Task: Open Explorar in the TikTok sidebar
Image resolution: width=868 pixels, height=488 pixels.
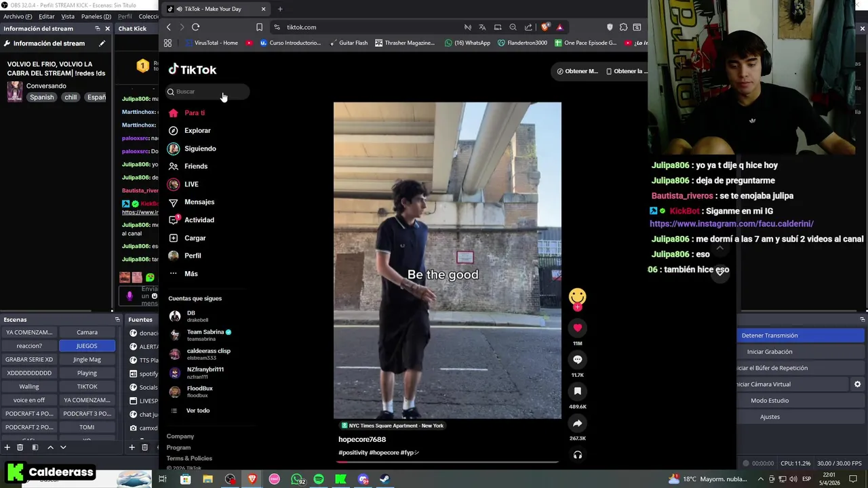Action: click(x=197, y=131)
